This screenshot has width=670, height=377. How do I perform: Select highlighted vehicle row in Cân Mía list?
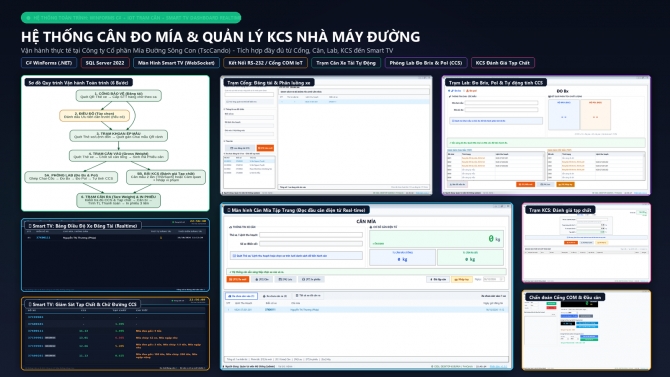pyautogui.click(x=366, y=309)
